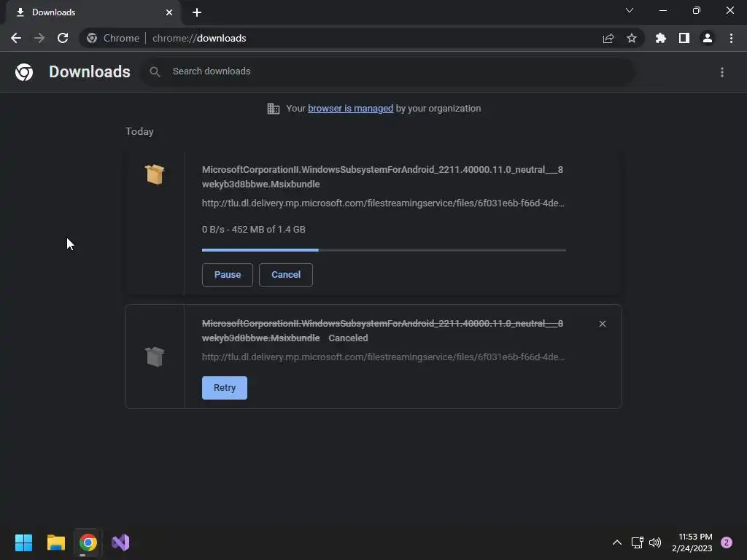Open the active download's source URL

[383, 203]
